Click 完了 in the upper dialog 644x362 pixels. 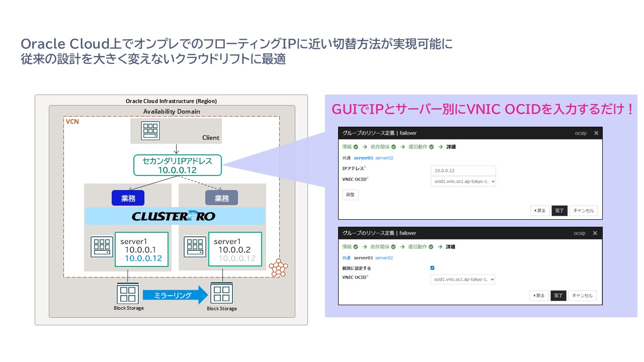[559, 211]
